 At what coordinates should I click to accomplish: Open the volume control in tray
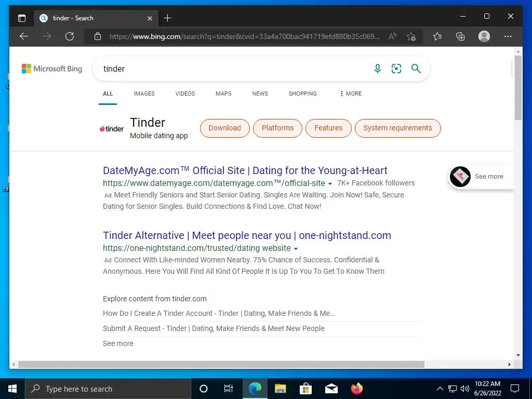coord(465,389)
